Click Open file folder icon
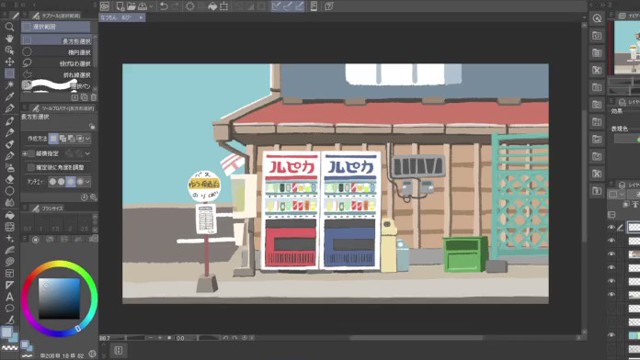 click(131, 6)
